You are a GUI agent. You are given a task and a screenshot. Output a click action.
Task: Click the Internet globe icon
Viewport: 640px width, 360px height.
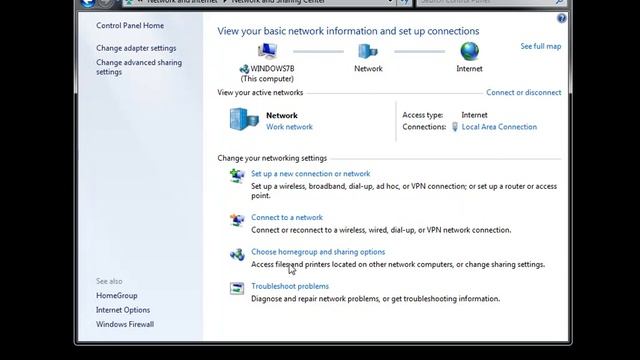(469, 51)
